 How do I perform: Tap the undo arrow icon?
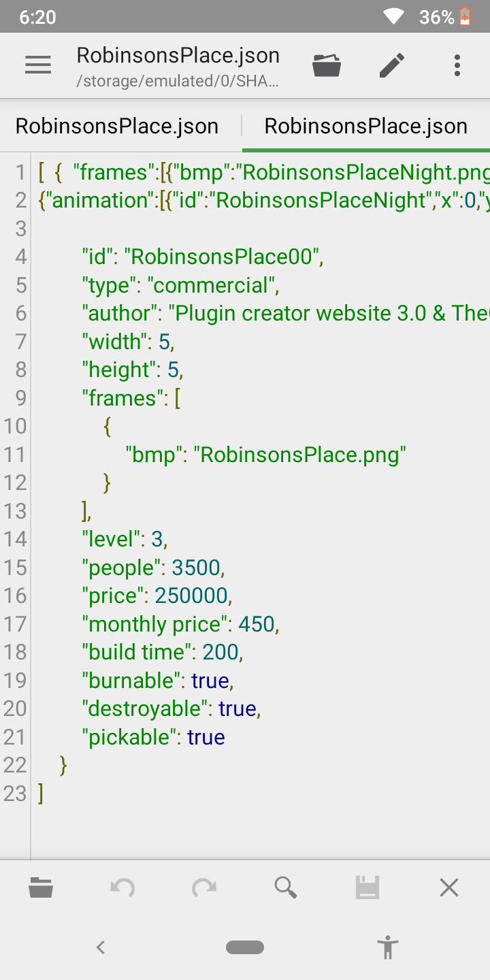[x=122, y=887]
